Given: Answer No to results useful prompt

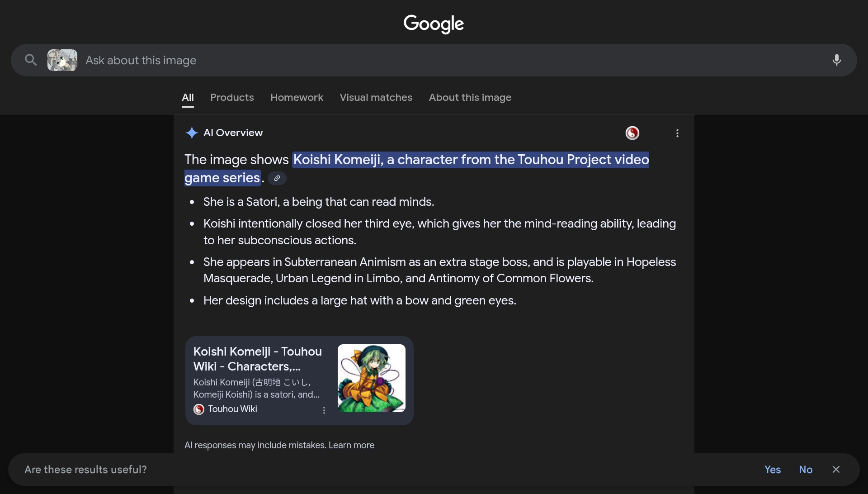Looking at the screenshot, I should [x=806, y=470].
